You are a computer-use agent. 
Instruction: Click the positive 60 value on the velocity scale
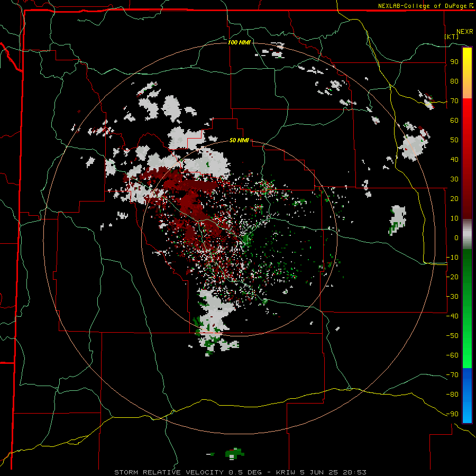tap(454, 120)
